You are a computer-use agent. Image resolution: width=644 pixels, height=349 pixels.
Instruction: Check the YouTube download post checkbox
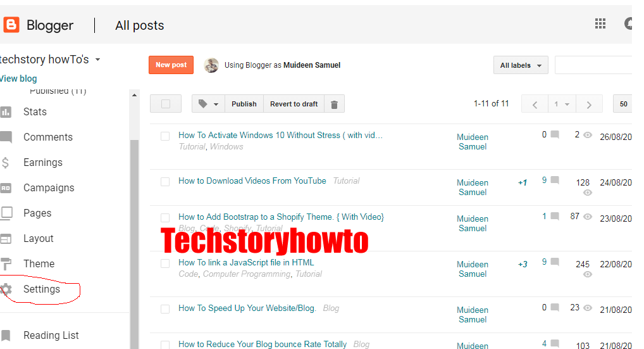coord(165,182)
